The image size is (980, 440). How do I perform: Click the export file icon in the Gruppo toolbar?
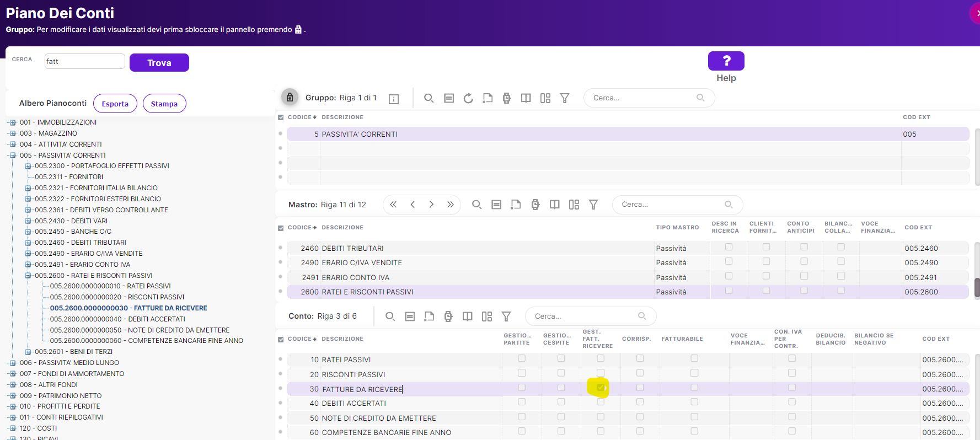488,98
